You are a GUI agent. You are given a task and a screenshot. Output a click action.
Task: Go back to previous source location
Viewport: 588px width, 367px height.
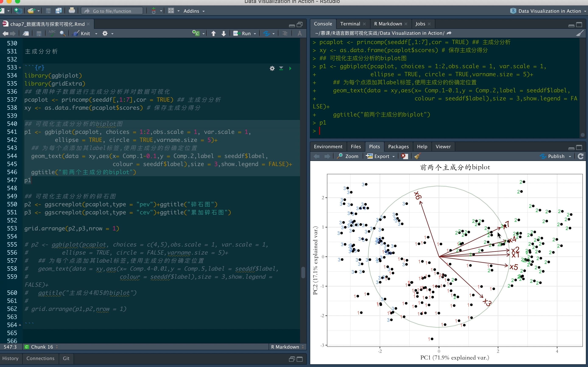coord(5,33)
